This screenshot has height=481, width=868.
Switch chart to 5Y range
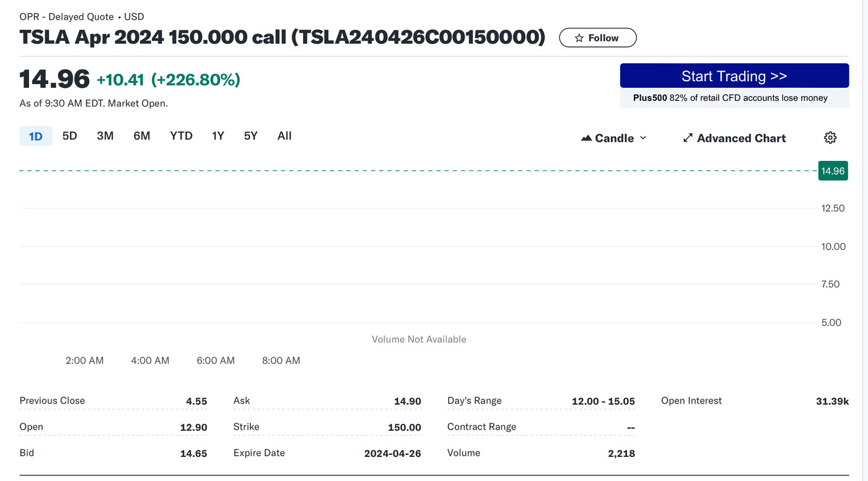(x=250, y=136)
